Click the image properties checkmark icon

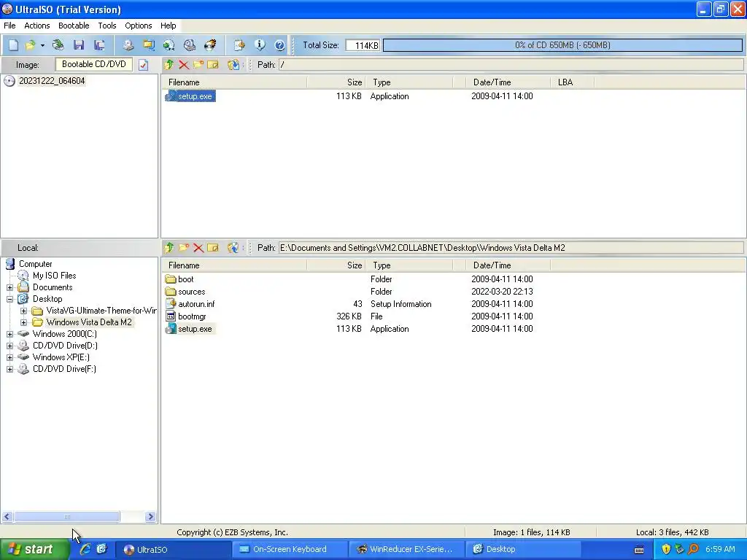[144, 65]
